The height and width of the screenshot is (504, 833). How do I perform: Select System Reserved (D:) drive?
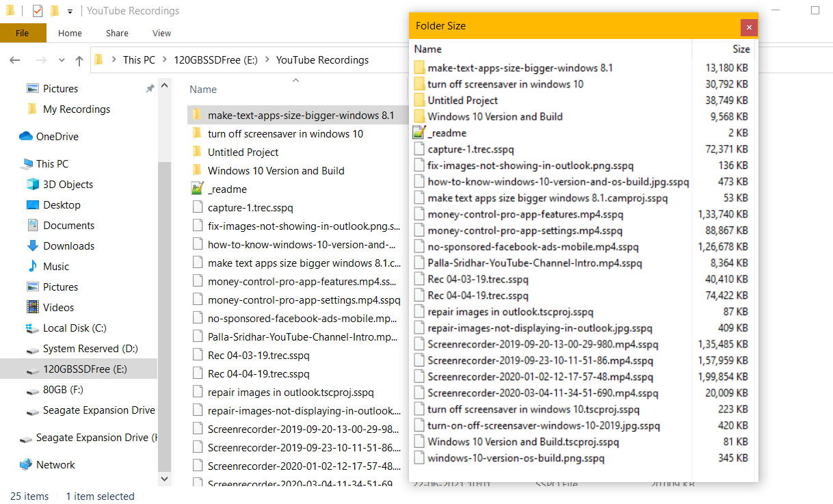coord(90,349)
